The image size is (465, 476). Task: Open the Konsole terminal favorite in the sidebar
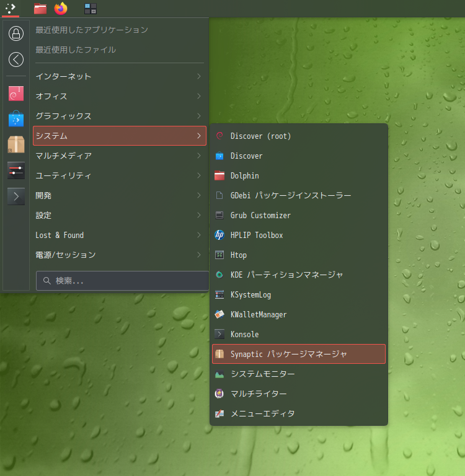point(16,196)
